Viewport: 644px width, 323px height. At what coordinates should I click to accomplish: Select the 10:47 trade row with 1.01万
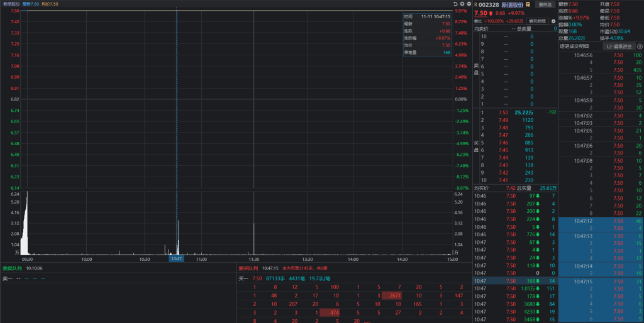coord(516,288)
